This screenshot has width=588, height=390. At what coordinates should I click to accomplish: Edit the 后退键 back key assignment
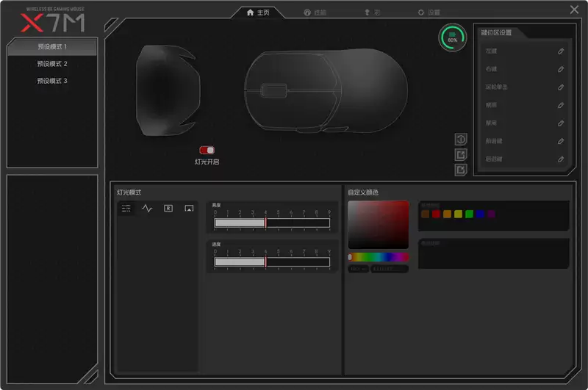tap(561, 159)
